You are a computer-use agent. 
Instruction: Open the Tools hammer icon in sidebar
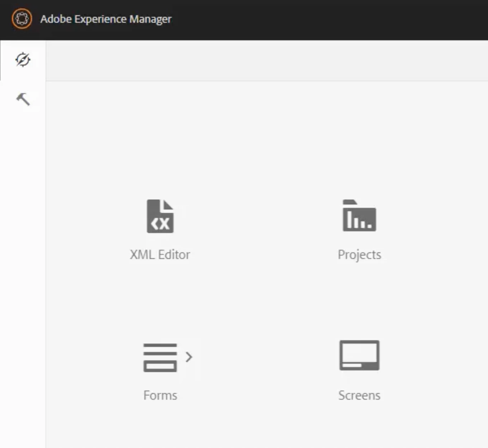pos(23,99)
